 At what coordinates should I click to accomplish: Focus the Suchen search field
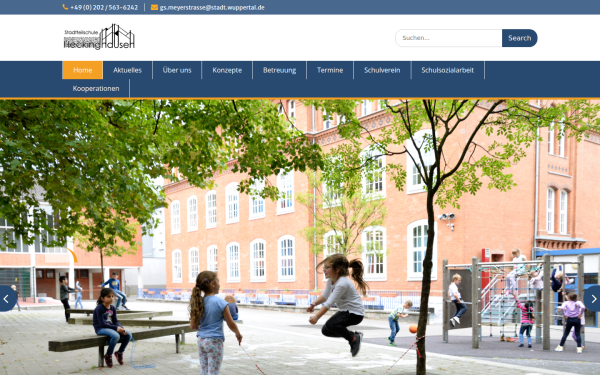(448, 38)
